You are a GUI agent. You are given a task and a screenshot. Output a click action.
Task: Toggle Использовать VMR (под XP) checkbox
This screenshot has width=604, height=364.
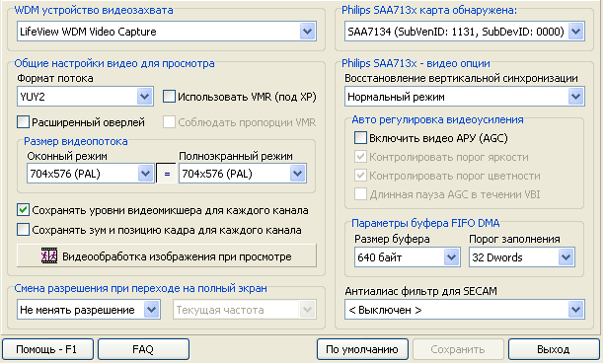(x=169, y=97)
